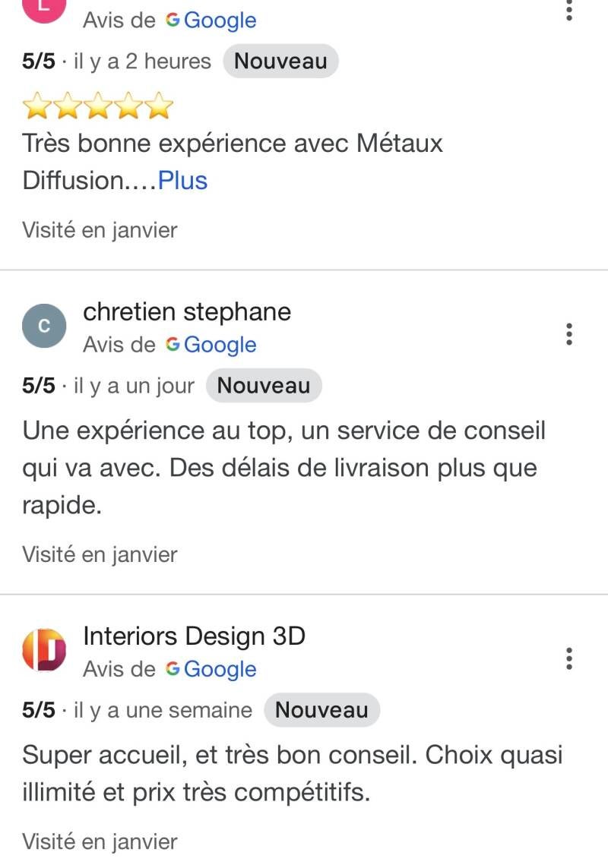The width and height of the screenshot is (608, 868).
Task: Open three-dot menu of the top review
Action: [569, 10]
